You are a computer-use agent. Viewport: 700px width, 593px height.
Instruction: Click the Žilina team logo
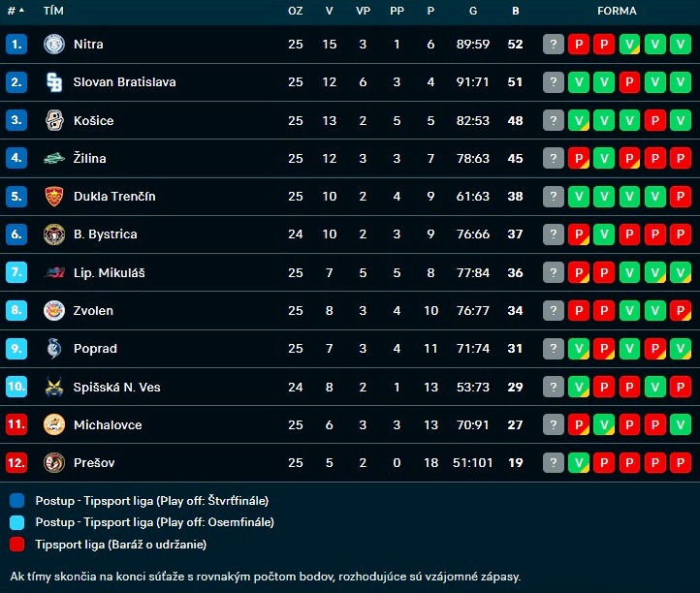(x=54, y=158)
